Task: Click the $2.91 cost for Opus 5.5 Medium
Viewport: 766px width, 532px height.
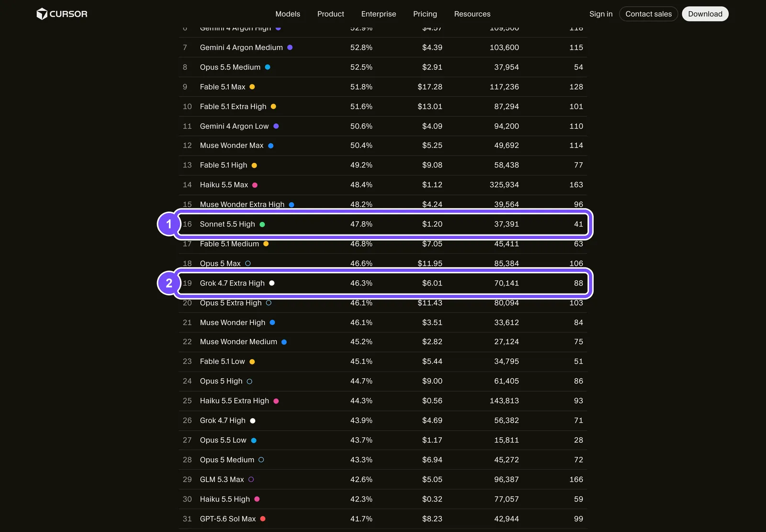Action: 432,67
